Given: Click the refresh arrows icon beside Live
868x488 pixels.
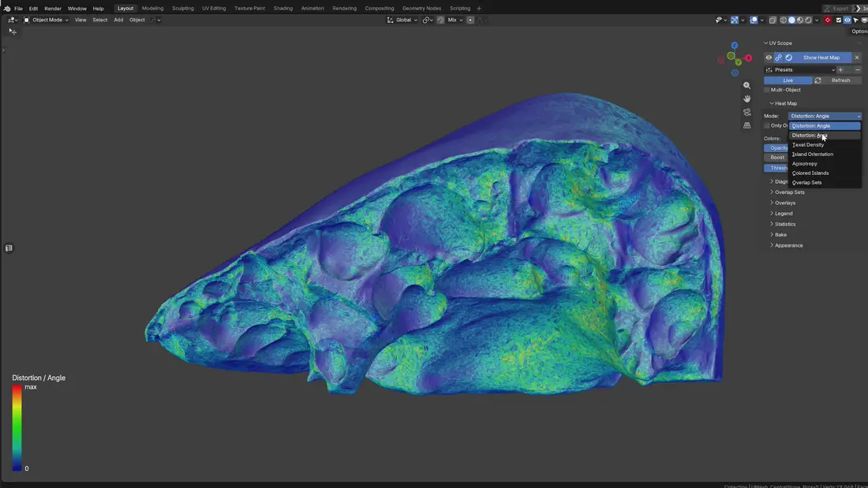Looking at the screenshot, I should pyautogui.click(x=817, y=80).
